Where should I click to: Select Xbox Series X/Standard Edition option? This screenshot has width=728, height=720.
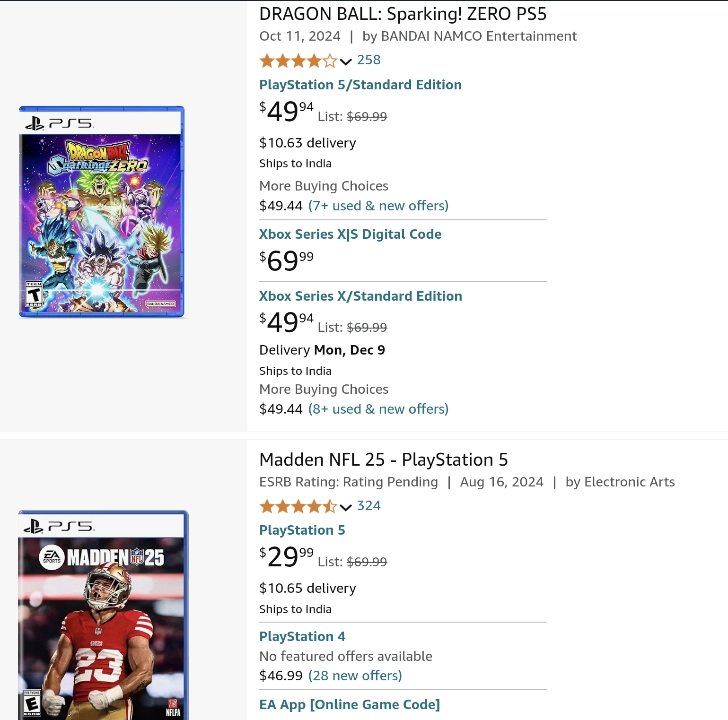[360, 296]
